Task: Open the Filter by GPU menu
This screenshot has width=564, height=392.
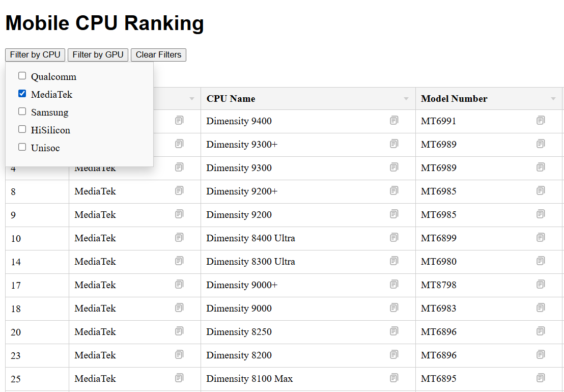Action: point(98,54)
